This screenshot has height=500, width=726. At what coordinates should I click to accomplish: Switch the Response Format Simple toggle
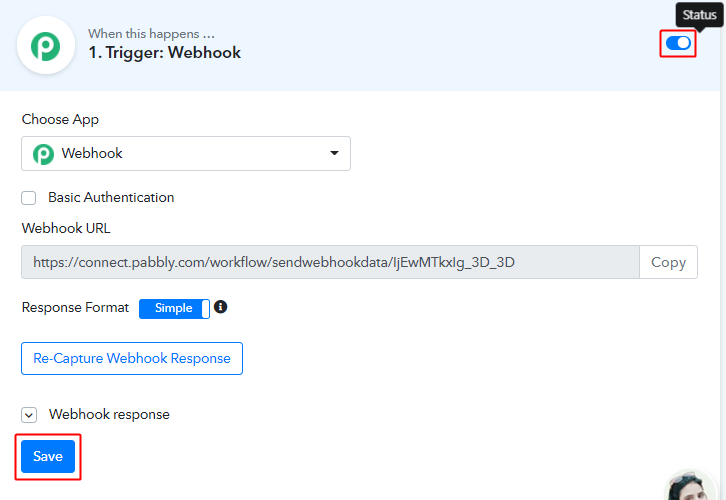pyautogui.click(x=174, y=308)
